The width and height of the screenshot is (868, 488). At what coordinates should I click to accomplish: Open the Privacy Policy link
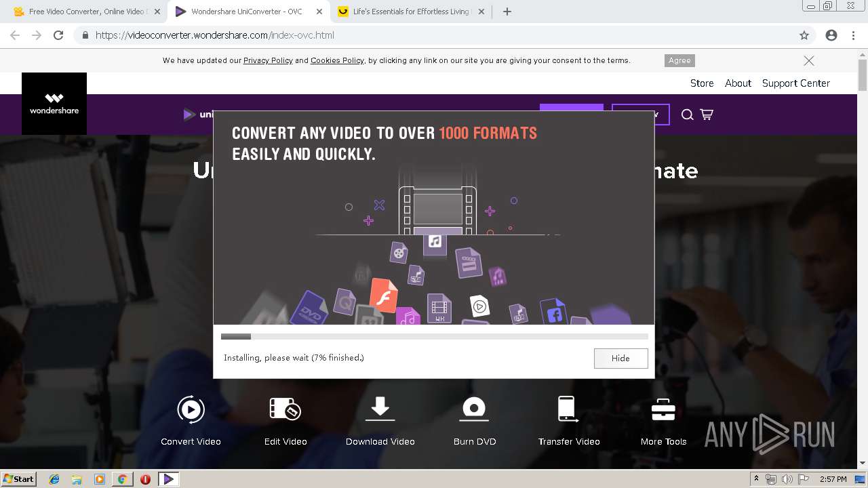point(268,60)
